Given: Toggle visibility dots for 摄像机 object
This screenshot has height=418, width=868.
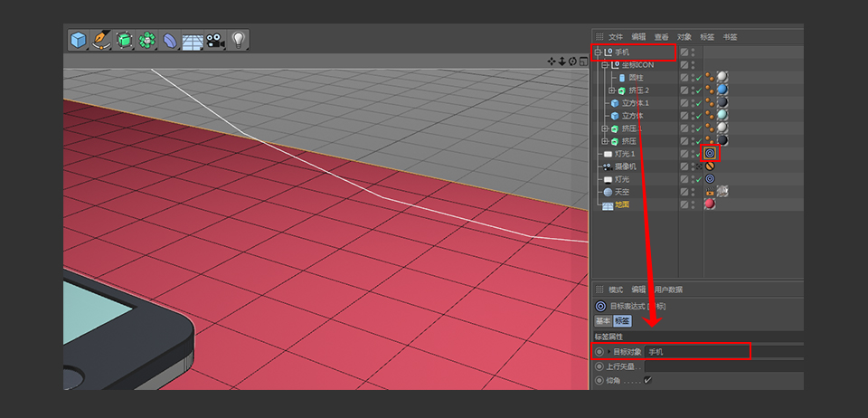Looking at the screenshot, I should [x=693, y=166].
